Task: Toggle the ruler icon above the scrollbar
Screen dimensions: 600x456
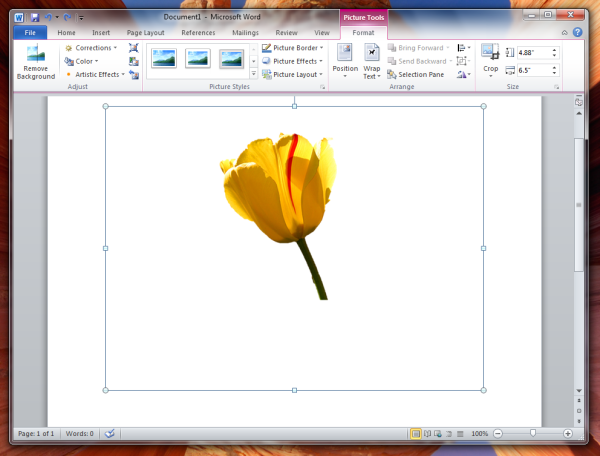Action: click(579, 101)
